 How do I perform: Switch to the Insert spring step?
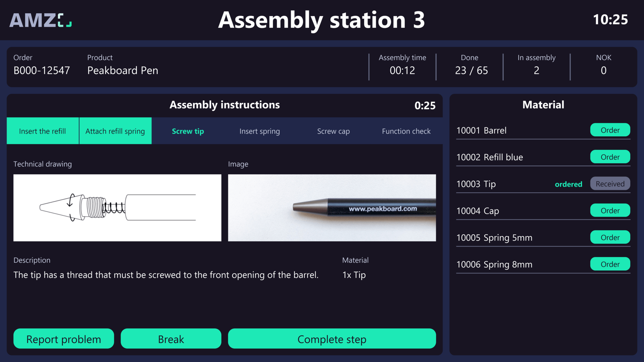[259, 131]
